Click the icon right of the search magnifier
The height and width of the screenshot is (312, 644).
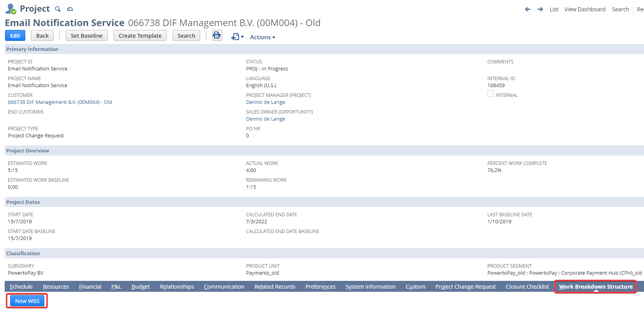coord(70,9)
